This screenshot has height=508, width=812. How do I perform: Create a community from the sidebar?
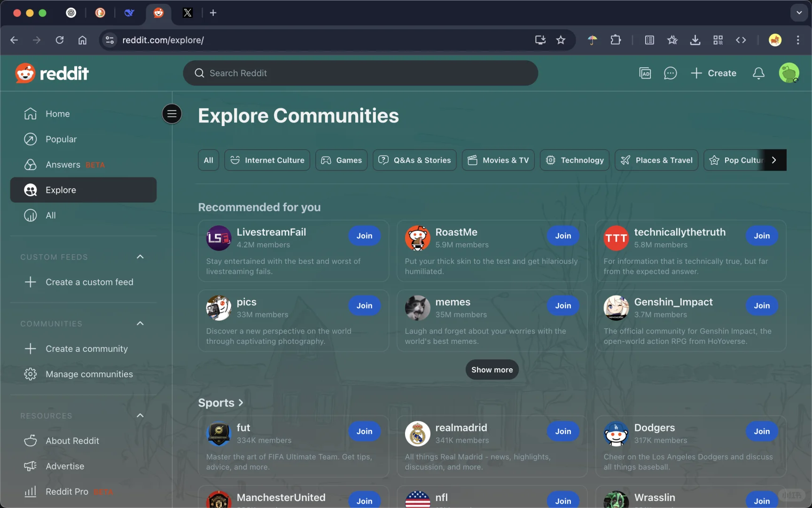tap(83, 349)
